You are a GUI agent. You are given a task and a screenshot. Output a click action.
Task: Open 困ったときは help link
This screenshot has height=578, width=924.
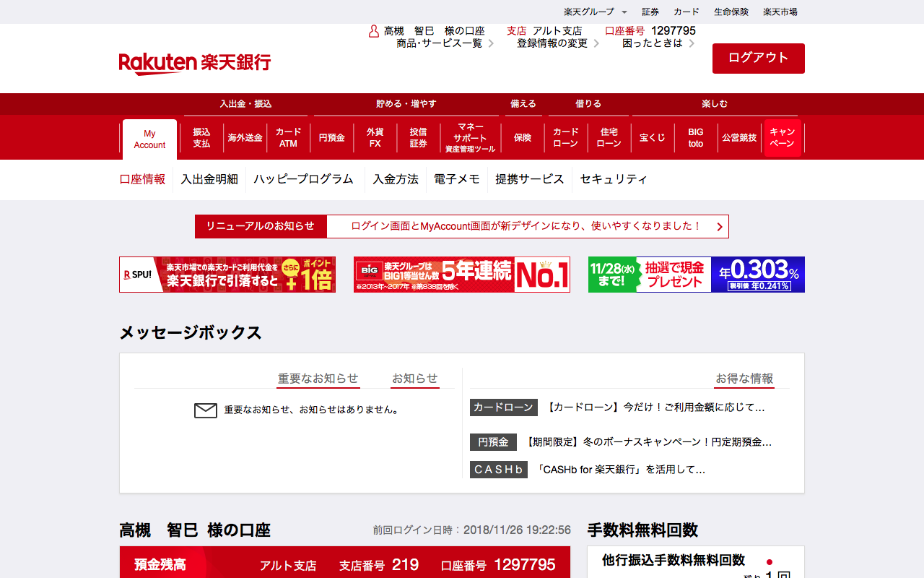[x=658, y=43]
